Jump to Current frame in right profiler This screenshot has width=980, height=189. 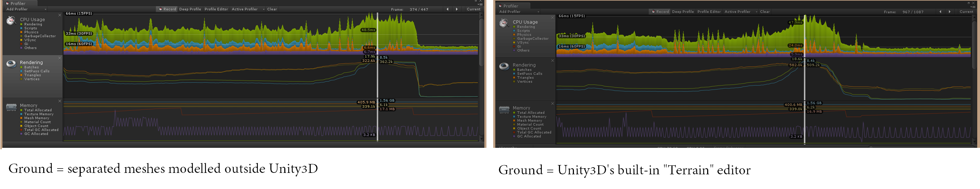tap(966, 12)
